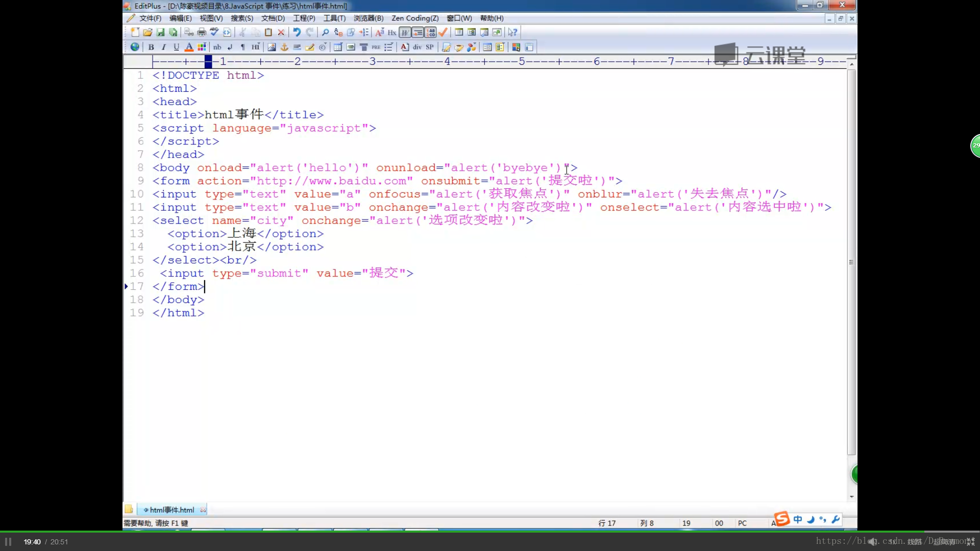Toggle Sogou Chinese/English 中 mode
The height and width of the screenshot is (551, 980).
(x=798, y=519)
